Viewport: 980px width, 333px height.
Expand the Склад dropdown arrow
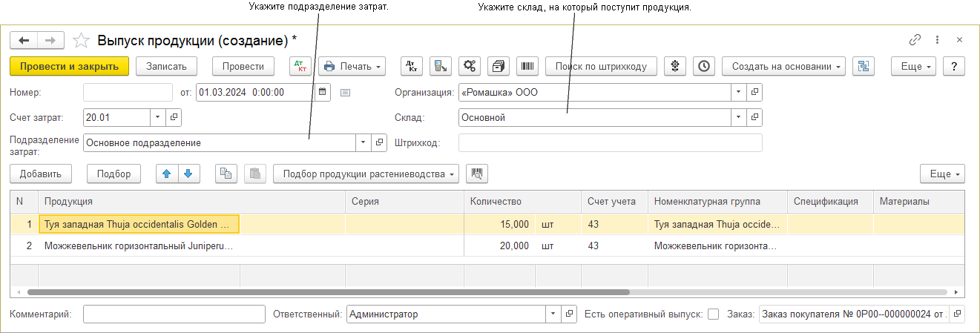[738, 117]
